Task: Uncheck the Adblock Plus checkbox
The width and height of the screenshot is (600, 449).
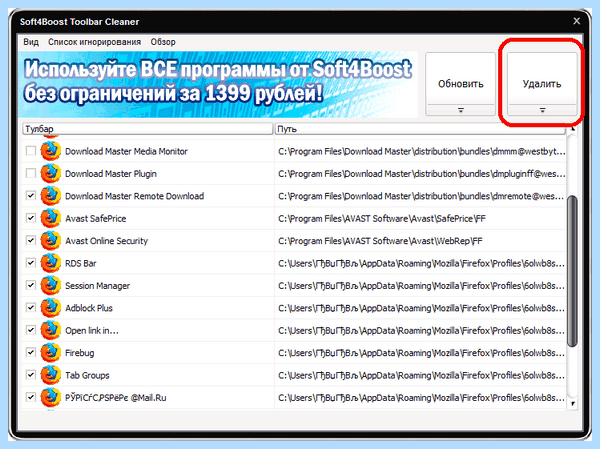Action: click(31, 308)
